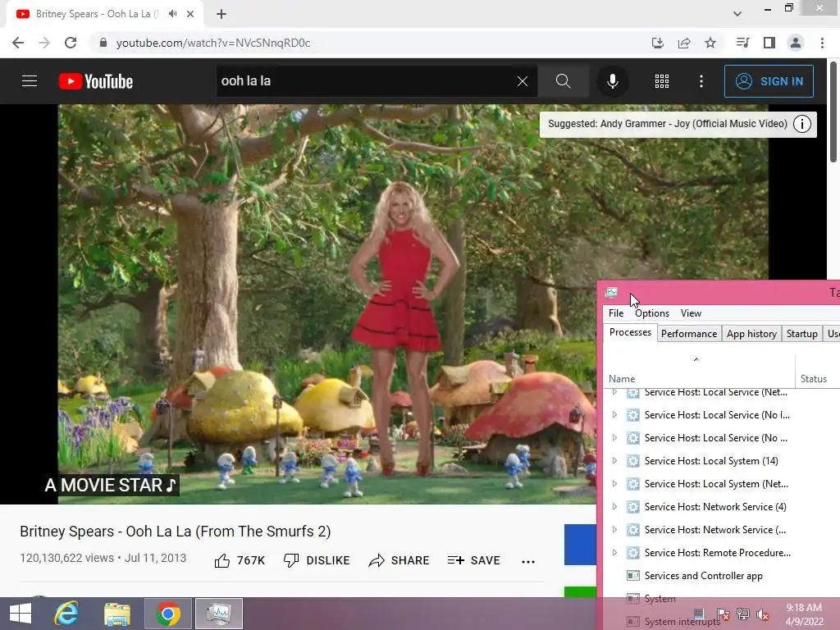Viewport: 840px width, 630px height.
Task: Go to YouTube home via logo
Action: tap(96, 81)
